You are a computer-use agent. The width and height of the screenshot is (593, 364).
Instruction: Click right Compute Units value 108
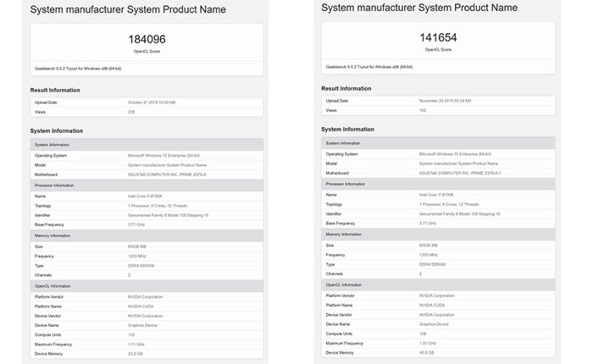pos(423,334)
